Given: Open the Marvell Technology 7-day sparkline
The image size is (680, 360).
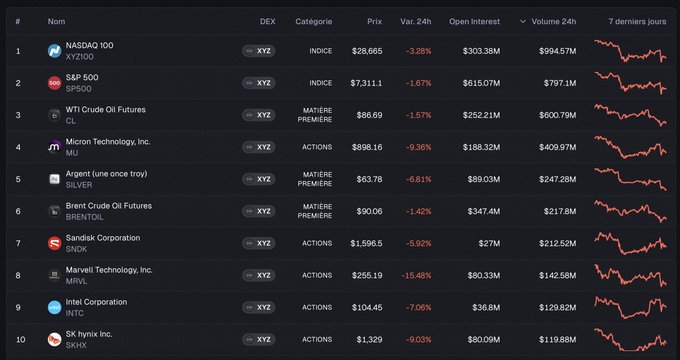Looking at the screenshot, I should coord(631,275).
